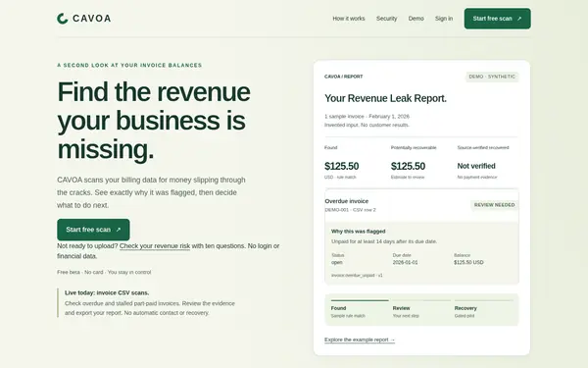588x368 pixels.
Task: Click the Your Revenue Leak Report heading
Action: pos(385,98)
